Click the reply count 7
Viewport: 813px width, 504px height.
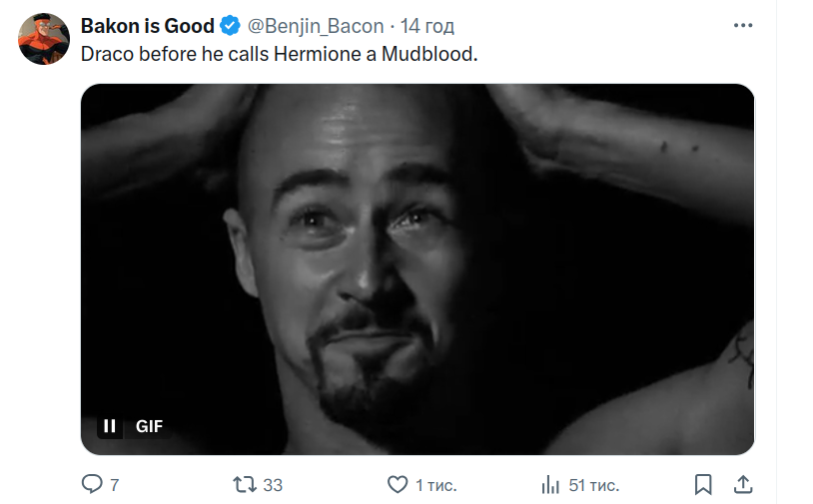click(115, 485)
